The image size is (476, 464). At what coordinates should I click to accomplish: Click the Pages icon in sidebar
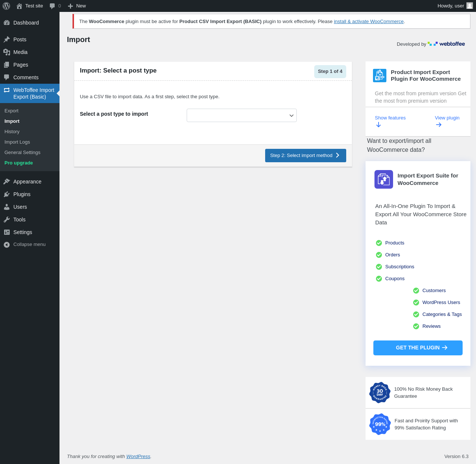click(7, 65)
